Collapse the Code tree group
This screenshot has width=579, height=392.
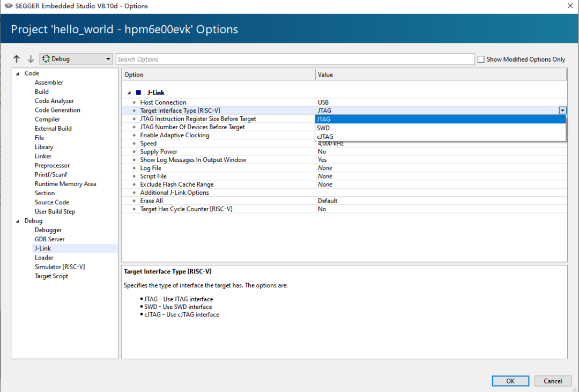tap(17, 73)
